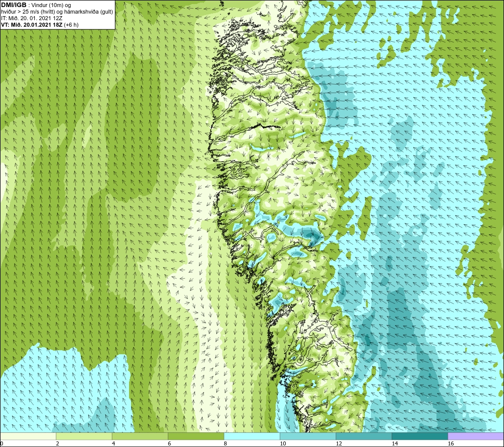Screen dimensions: 504x447
Task: Click the 8–10 m/s light cyan legend swatch
Action: [x=252, y=436]
